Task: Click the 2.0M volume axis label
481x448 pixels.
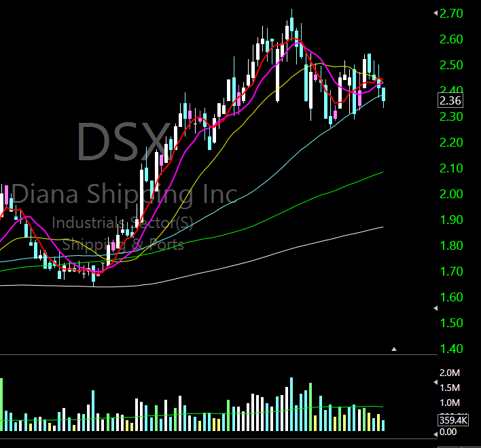Action: (450, 373)
